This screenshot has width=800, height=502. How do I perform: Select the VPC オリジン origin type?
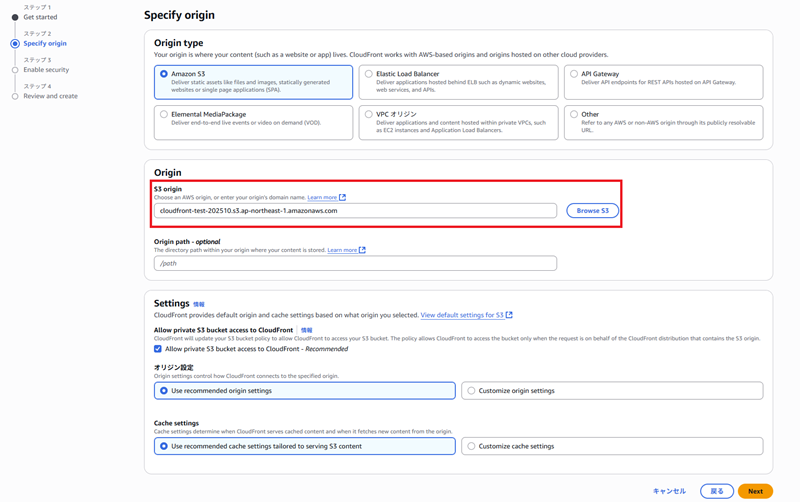(369, 114)
